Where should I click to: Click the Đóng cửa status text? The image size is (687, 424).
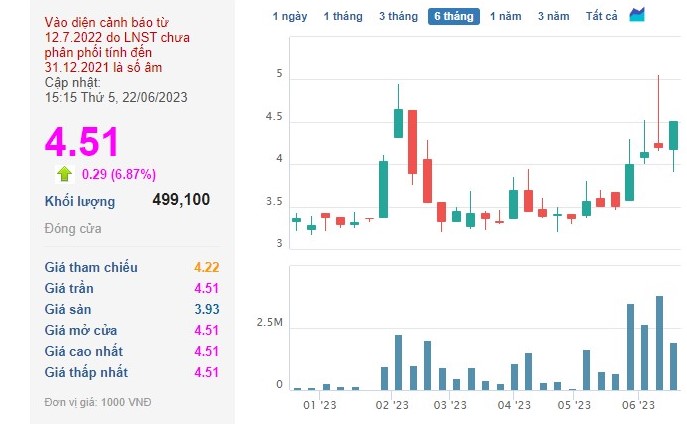point(73,229)
